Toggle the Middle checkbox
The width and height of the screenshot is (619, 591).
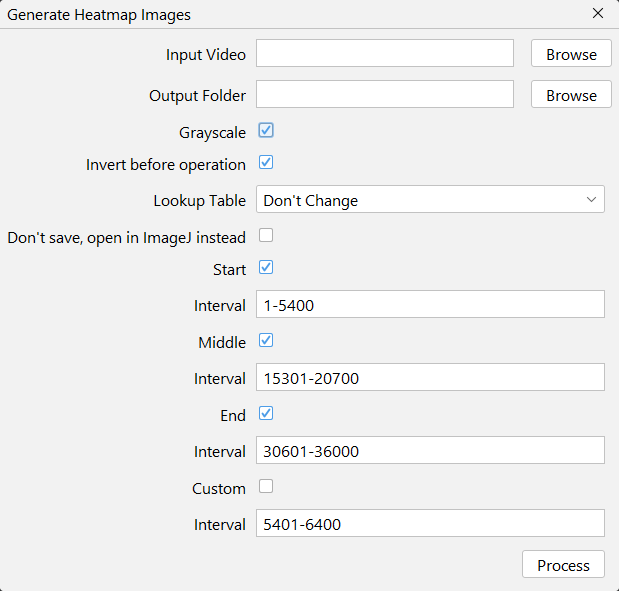coord(266,340)
